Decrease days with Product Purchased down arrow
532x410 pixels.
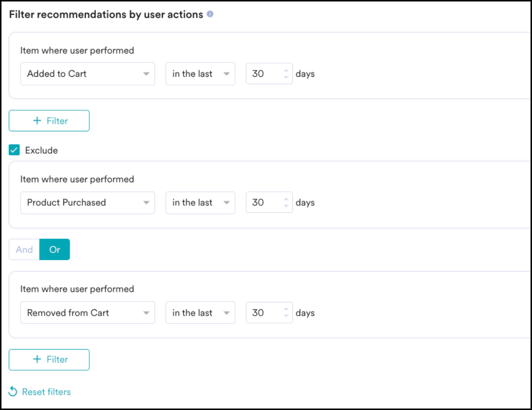coord(286,206)
